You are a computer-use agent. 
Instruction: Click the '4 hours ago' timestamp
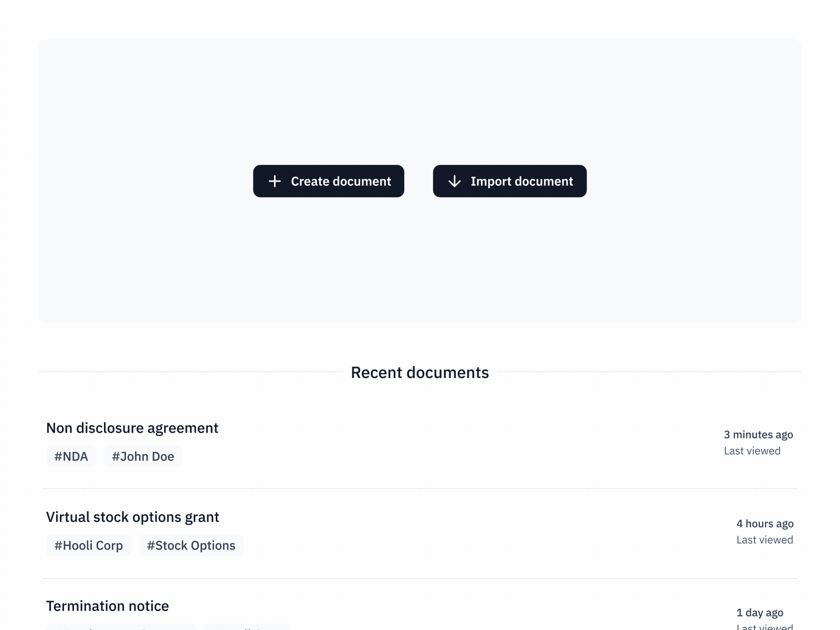pos(764,523)
